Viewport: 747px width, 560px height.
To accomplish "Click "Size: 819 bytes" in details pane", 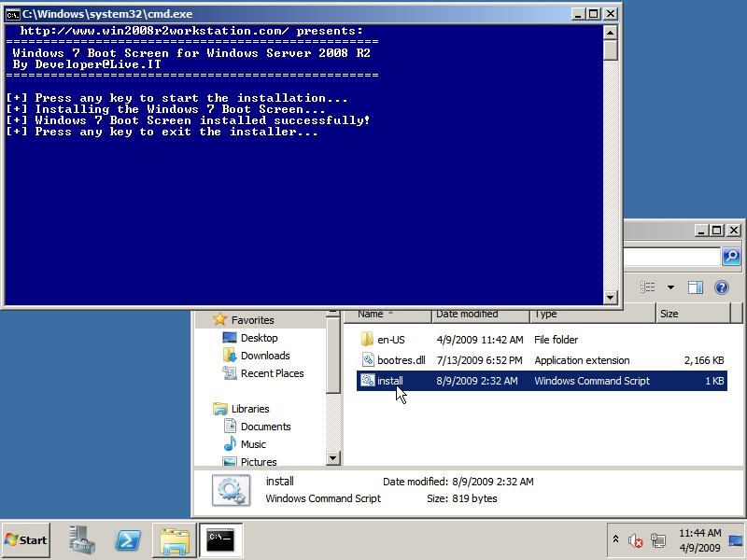I will click(462, 498).
